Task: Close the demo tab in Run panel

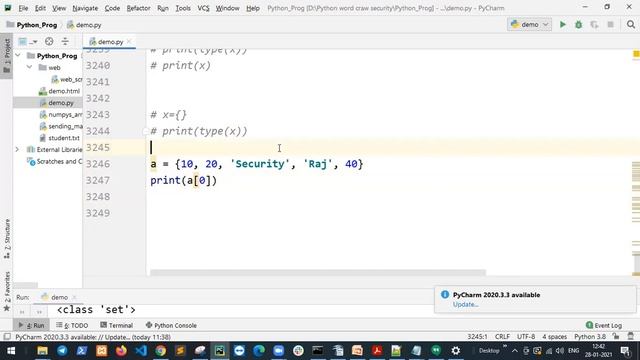Action: pos(74,297)
